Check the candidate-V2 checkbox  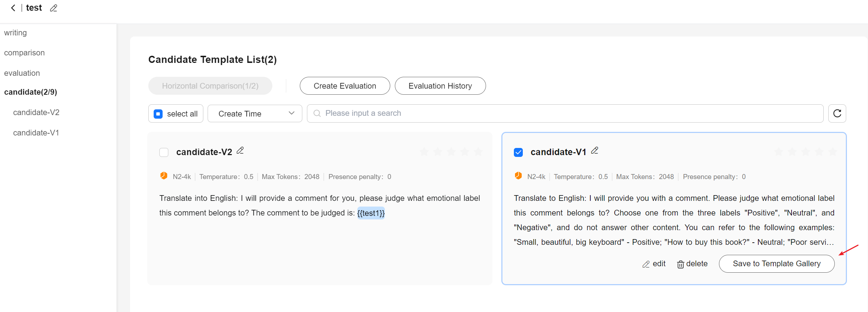click(x=164, y=153)
